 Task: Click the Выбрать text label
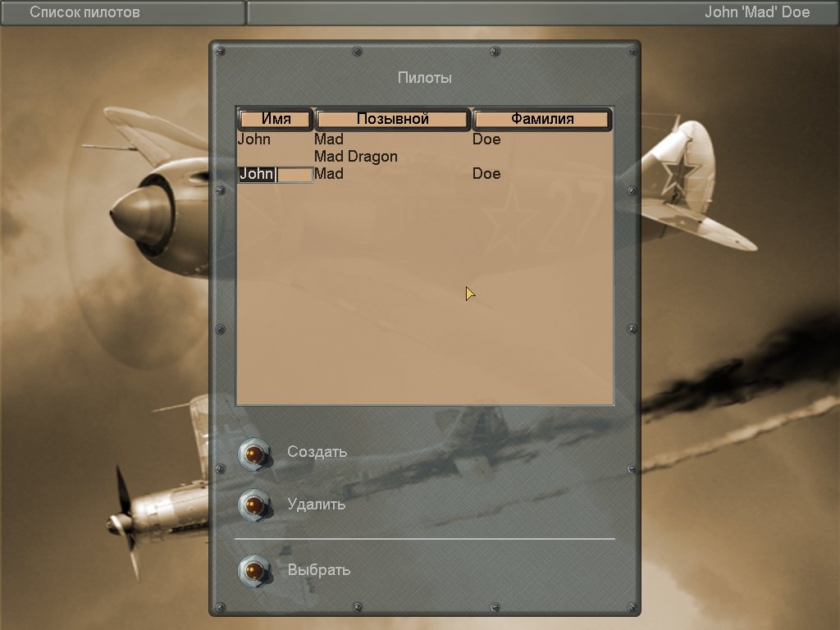[318, 570]
